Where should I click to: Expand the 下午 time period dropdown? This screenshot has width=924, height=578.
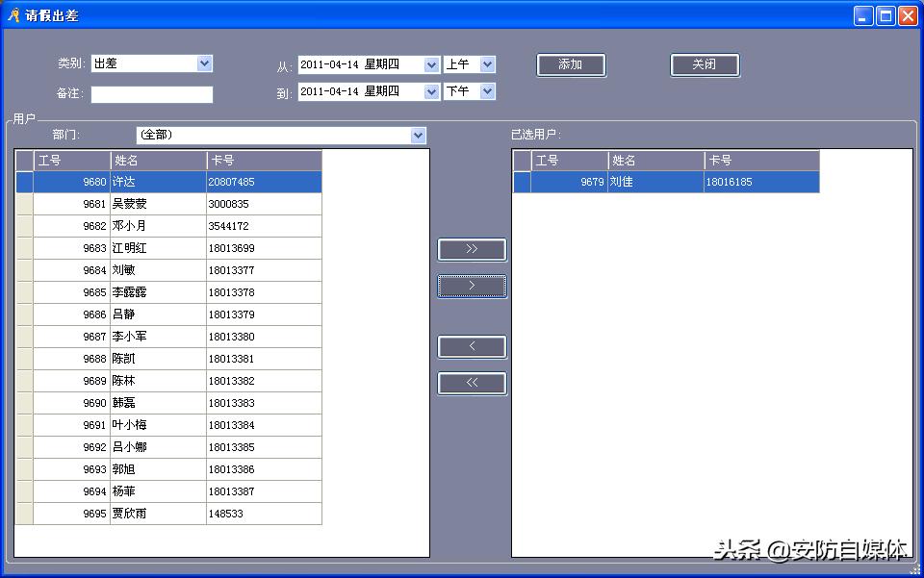487,91
